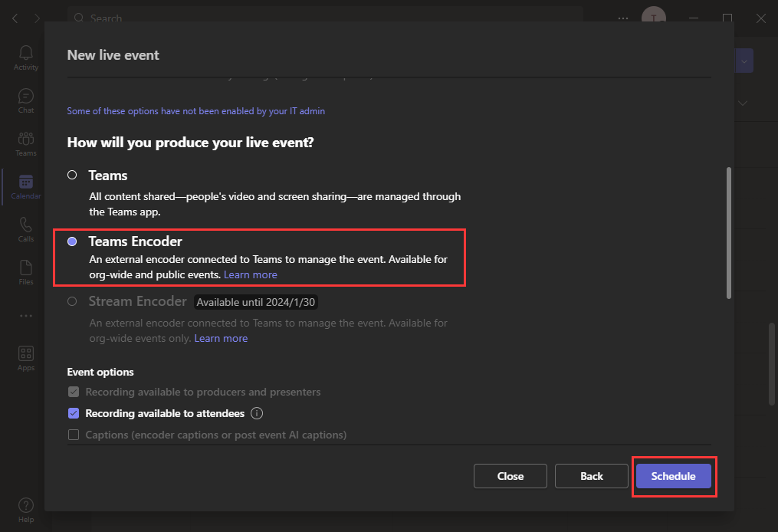Click the IT admin options notice link
Viewport: 778px width, 532px height.
[196, 111]
